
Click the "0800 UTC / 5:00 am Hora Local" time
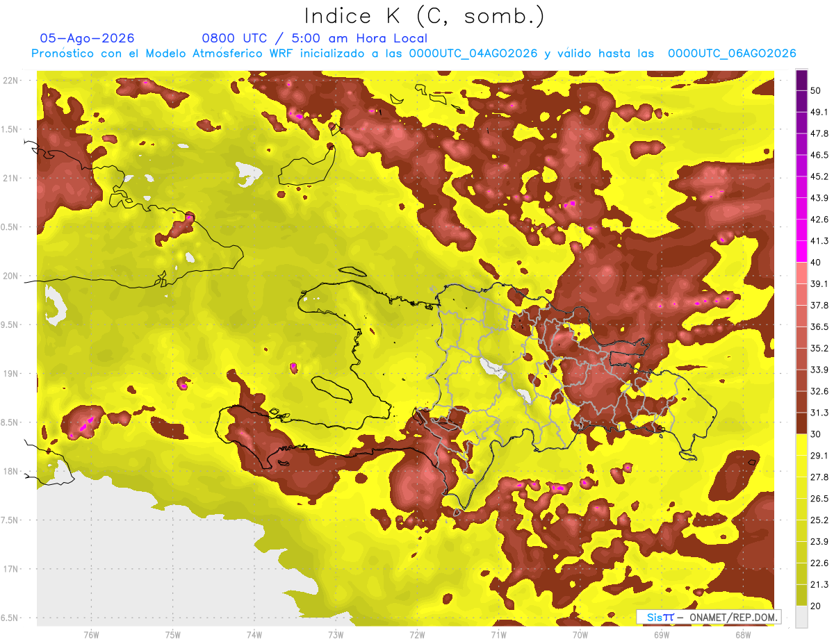pyautogui.click(x=314, y=38)
